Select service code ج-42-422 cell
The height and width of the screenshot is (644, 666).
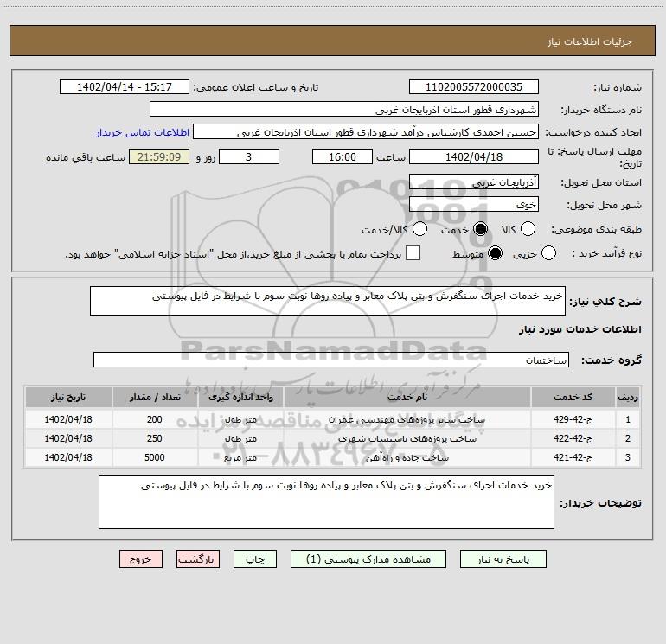tap(573, 438)
